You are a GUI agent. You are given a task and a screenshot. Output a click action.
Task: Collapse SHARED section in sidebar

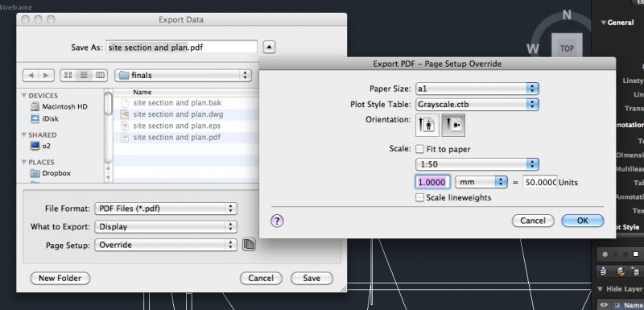coord(24,134)
